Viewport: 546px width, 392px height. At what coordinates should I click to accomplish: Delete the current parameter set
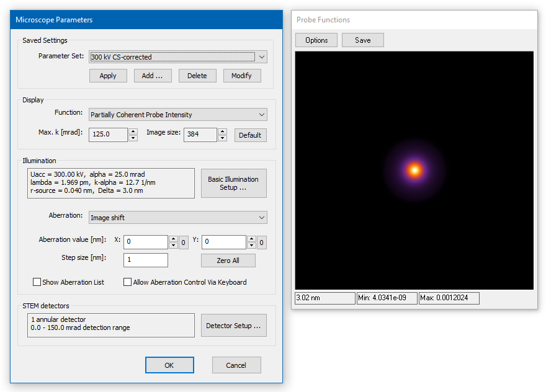tap(197, 75)
